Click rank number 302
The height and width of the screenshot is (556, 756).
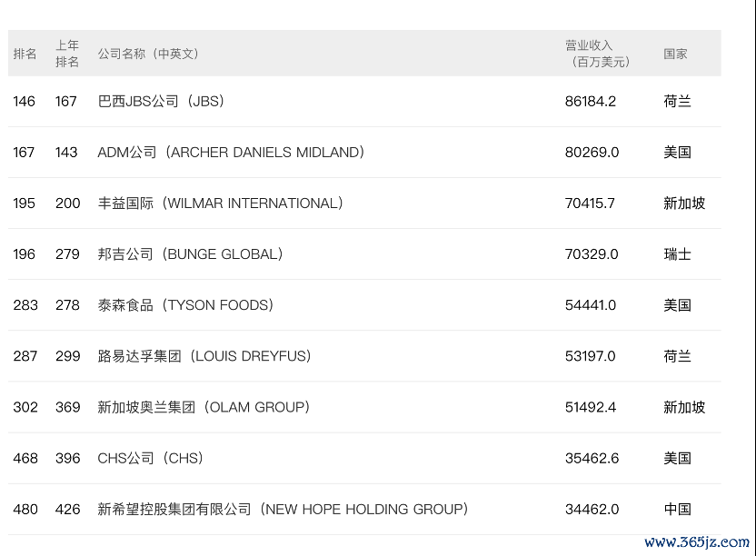(x=25, y=407)
